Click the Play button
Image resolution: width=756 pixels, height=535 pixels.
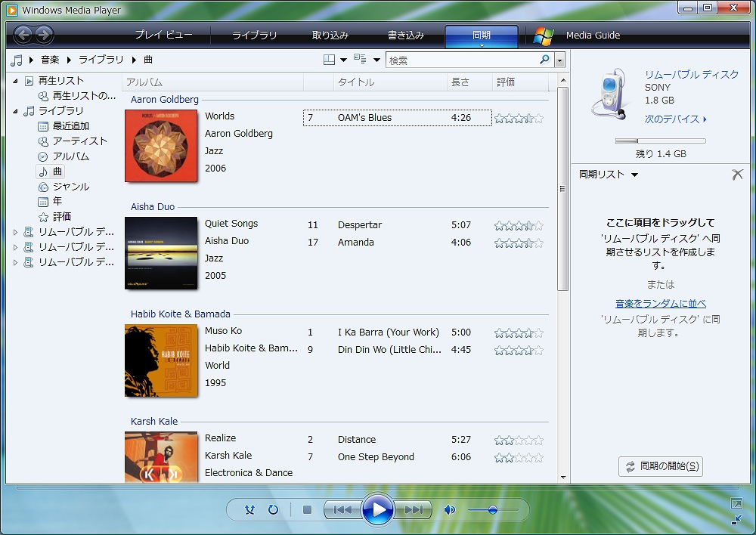pyautogui.click(x=378, y=510)
